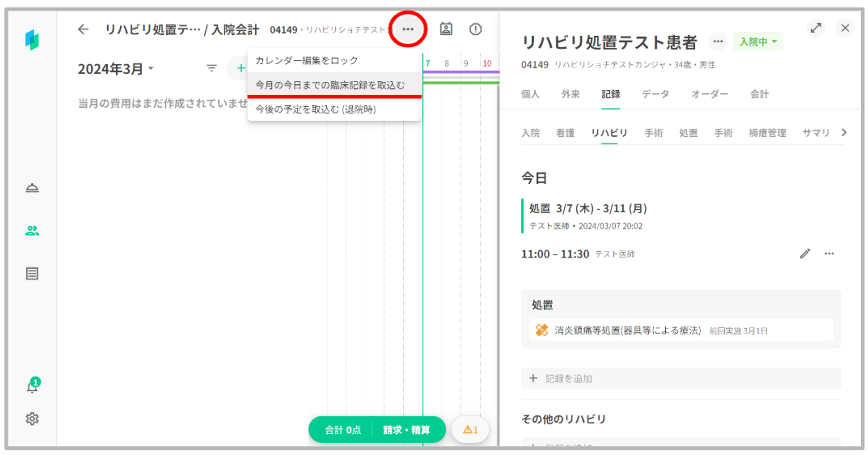Switch to the 褥瘡管理 sub-tab

click(767, 133)
